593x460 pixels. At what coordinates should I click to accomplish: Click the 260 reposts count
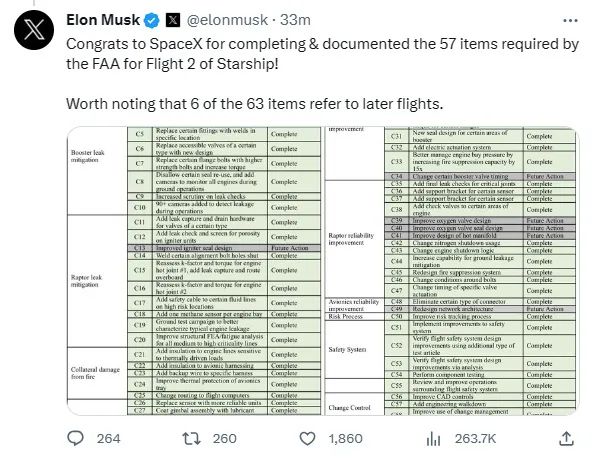point(225,439)
